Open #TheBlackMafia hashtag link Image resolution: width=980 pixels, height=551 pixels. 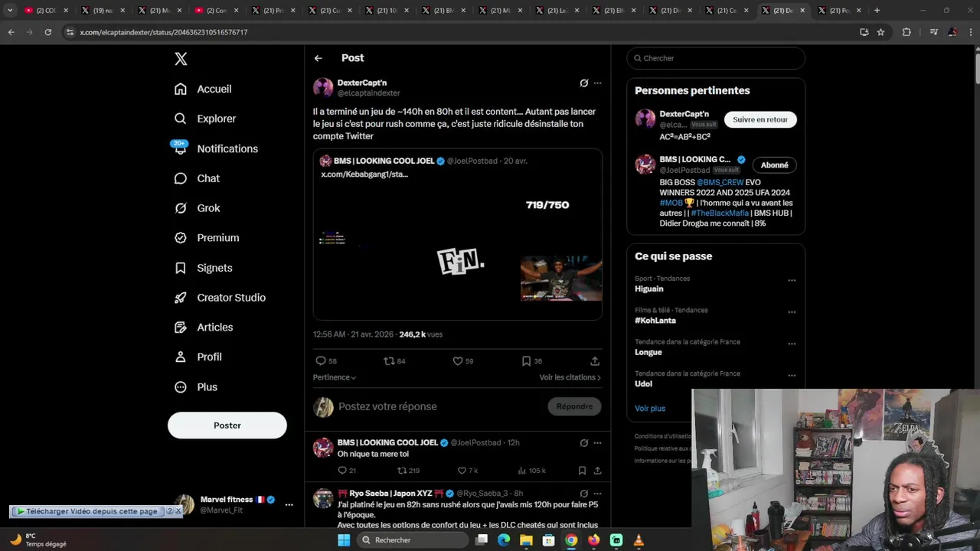pos(720,214)
